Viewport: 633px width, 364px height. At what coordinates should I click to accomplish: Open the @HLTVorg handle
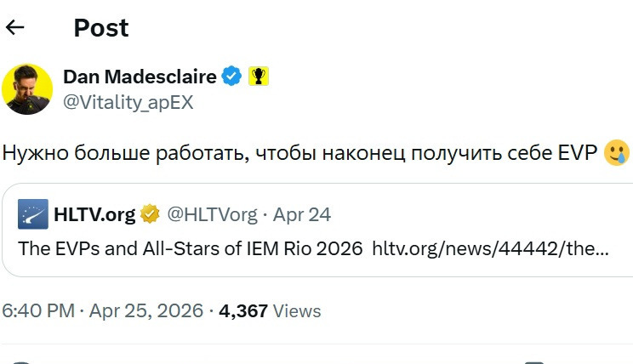click(x=212, y=214)
